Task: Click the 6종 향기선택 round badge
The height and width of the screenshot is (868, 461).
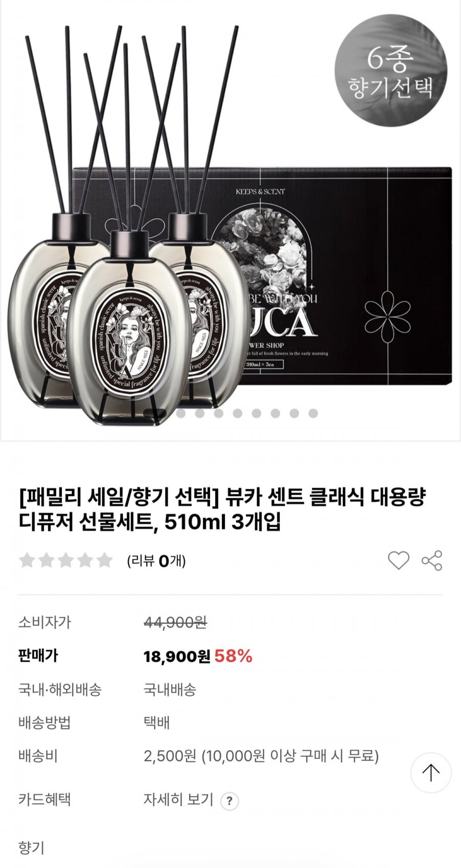Action: pos(391,70)
